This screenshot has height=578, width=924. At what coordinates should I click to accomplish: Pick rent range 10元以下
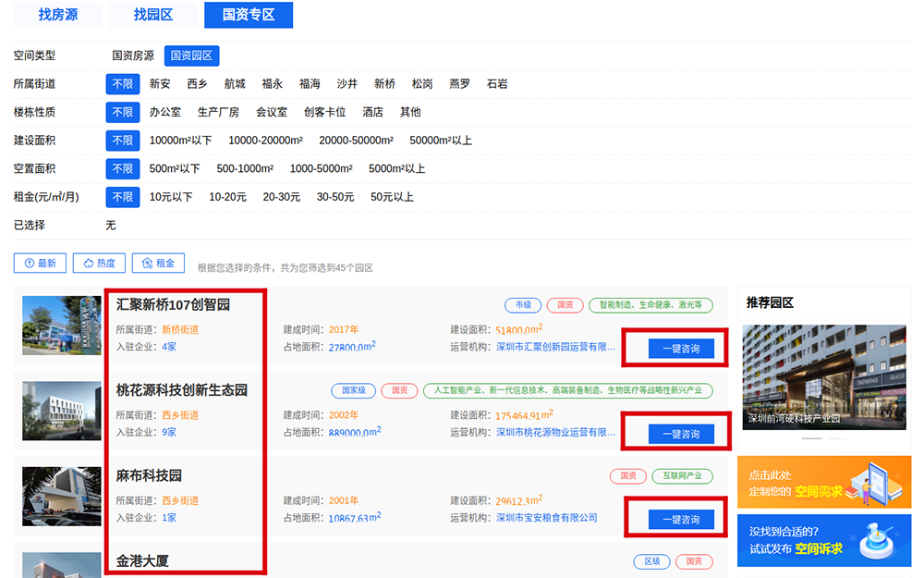click(x=171, y=197)
